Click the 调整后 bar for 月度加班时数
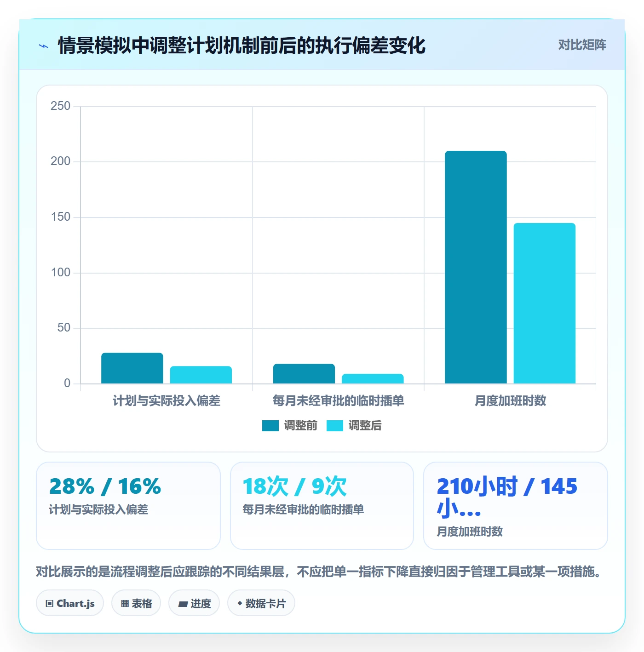This screenshot has width=644, height=652. click(545, 303)
